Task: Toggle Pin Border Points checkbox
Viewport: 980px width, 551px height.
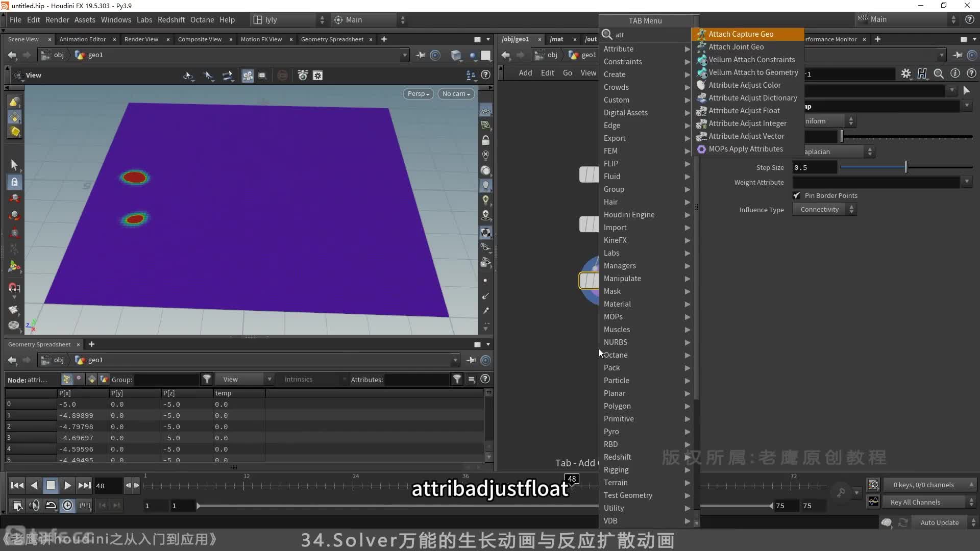Action: coord(797,195)
